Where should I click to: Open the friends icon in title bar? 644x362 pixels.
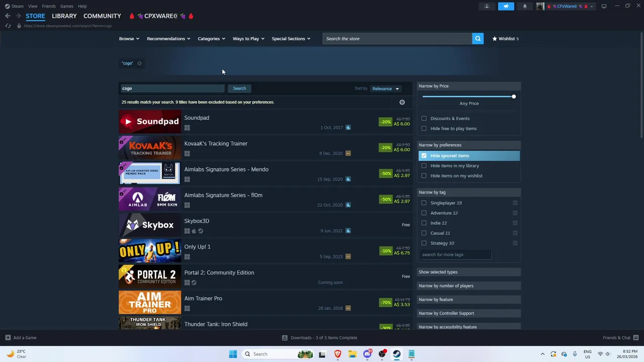(x=487, y=6)
